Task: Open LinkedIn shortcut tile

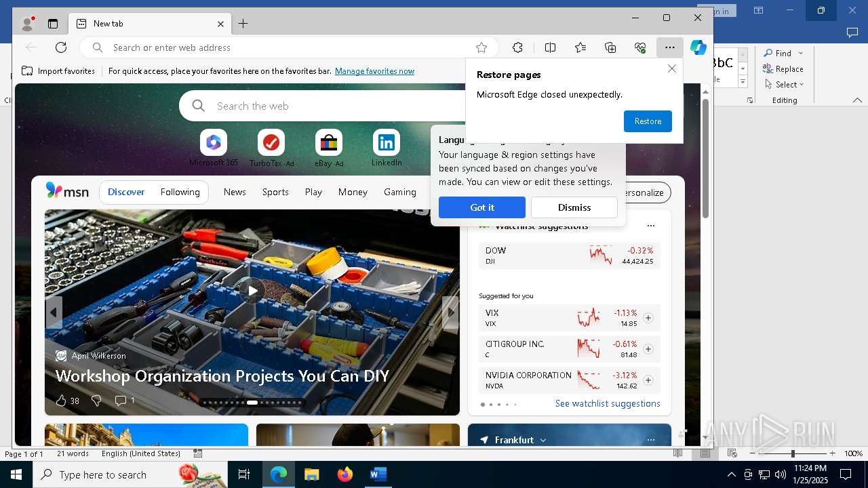Action: (387, 148)
